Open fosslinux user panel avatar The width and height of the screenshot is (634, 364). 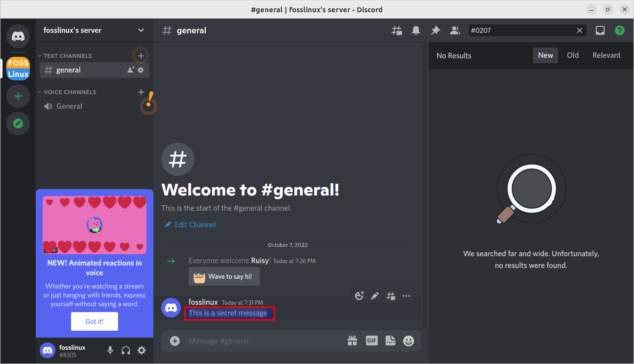pos(48,350)
